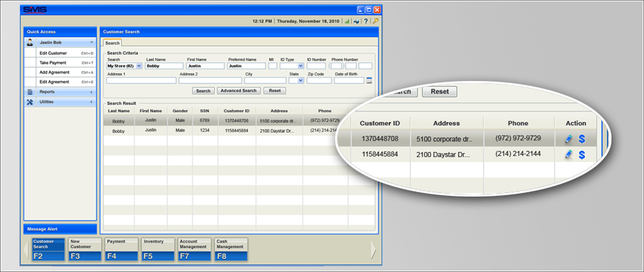Open Inventory with the F5 button

158,249
